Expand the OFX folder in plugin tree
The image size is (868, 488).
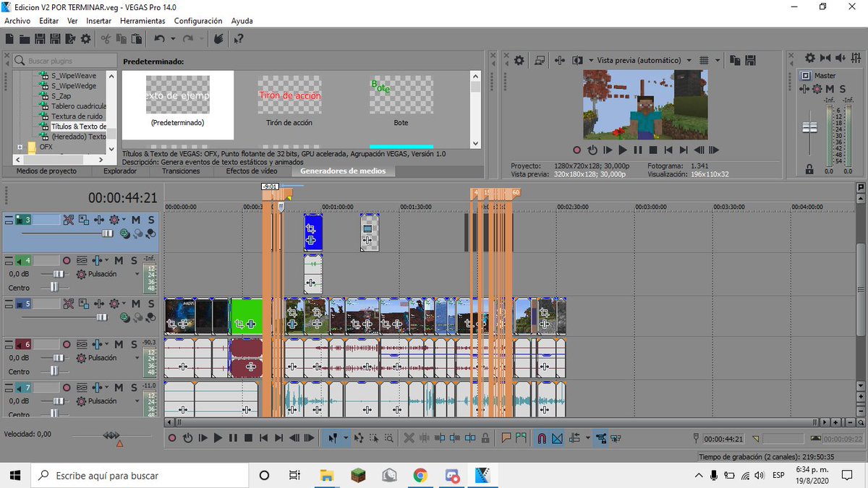pyautogui.click(x=21, y=147)
